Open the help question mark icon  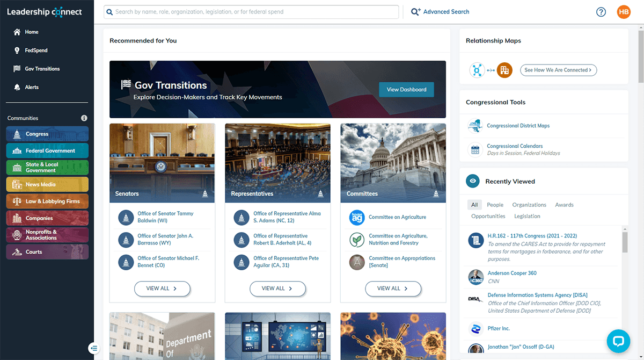pos(601,12)
